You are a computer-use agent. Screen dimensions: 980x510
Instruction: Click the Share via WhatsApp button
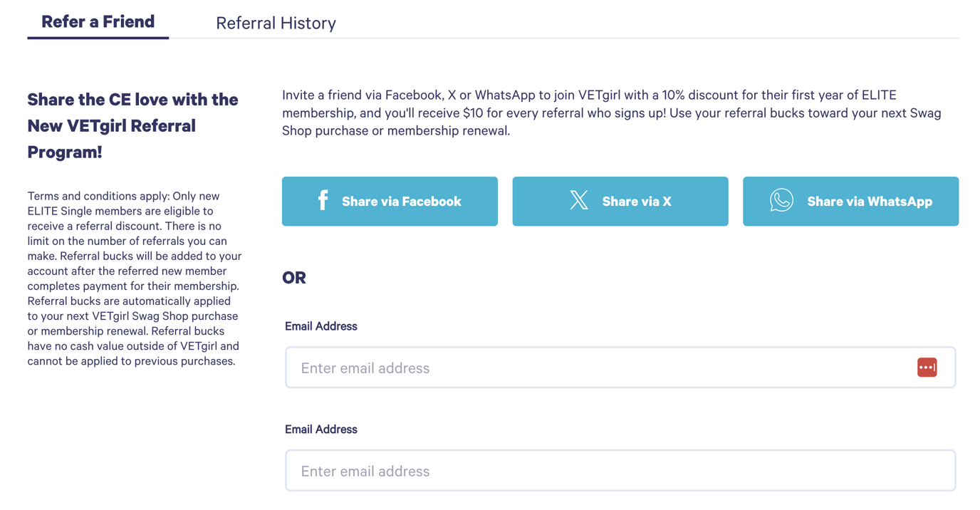(850, 201)
